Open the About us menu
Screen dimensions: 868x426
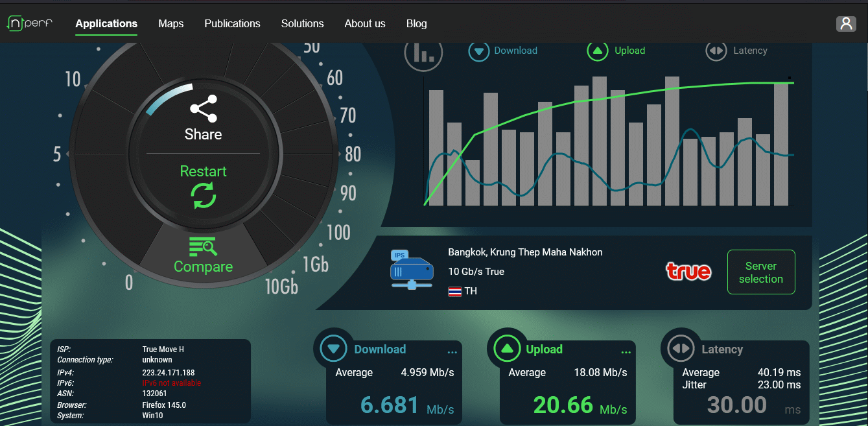[x=365, y=23]
